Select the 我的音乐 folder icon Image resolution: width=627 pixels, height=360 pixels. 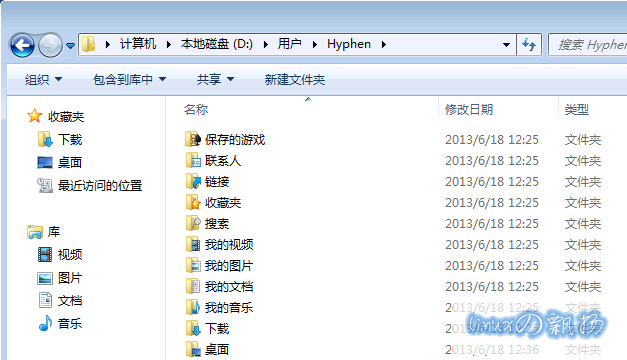pyautogui.click(x=193, y=307)
